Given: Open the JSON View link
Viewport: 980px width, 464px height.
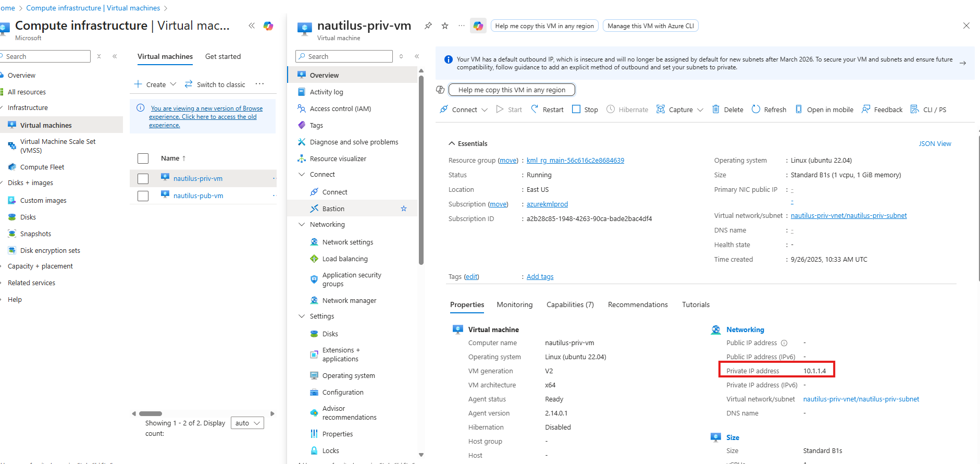Looking at the screenshot, I should point(935,143).
